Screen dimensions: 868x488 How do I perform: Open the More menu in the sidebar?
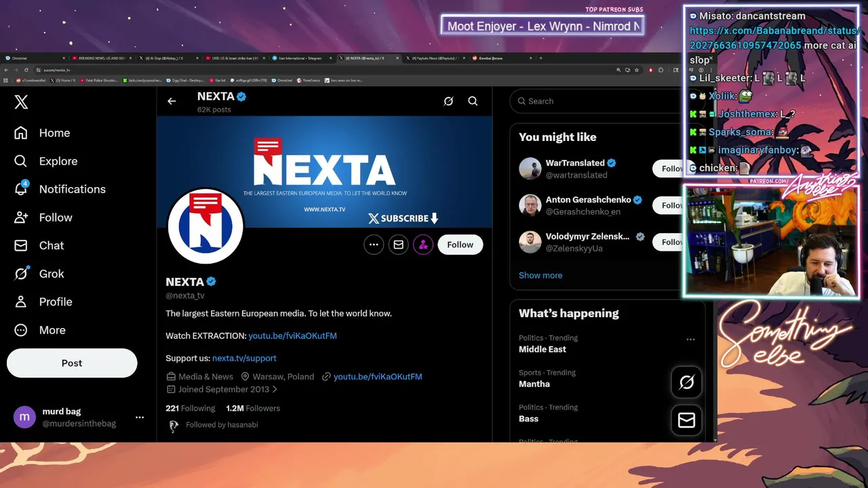coord(40,330)
